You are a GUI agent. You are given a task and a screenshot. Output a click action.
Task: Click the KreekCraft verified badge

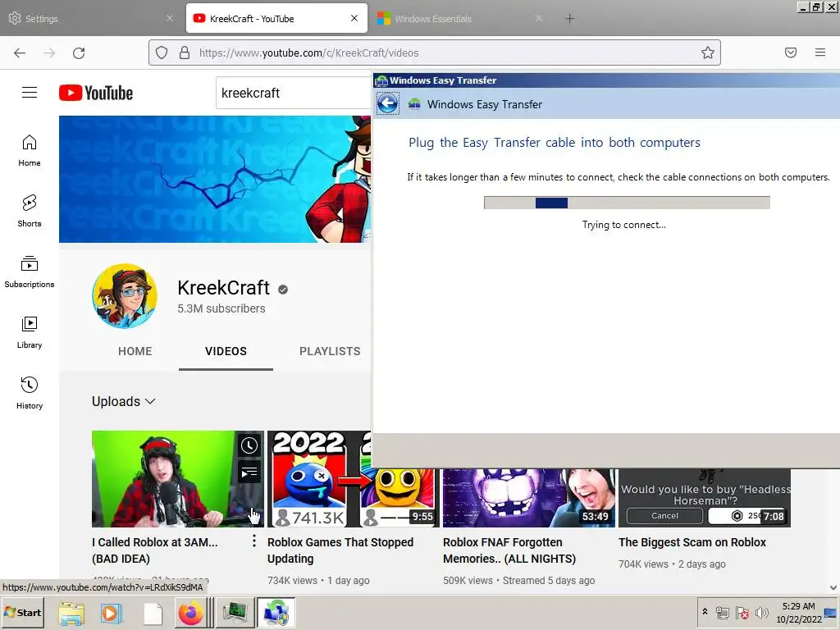(x=283, y=290)
